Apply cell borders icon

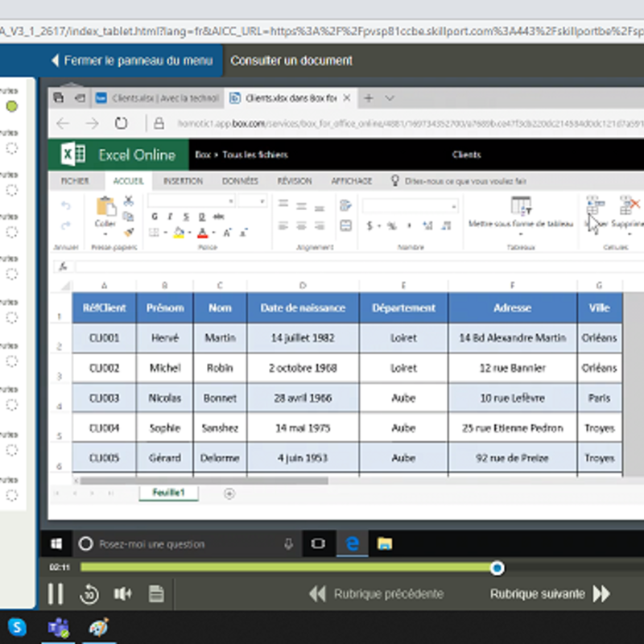154,233
